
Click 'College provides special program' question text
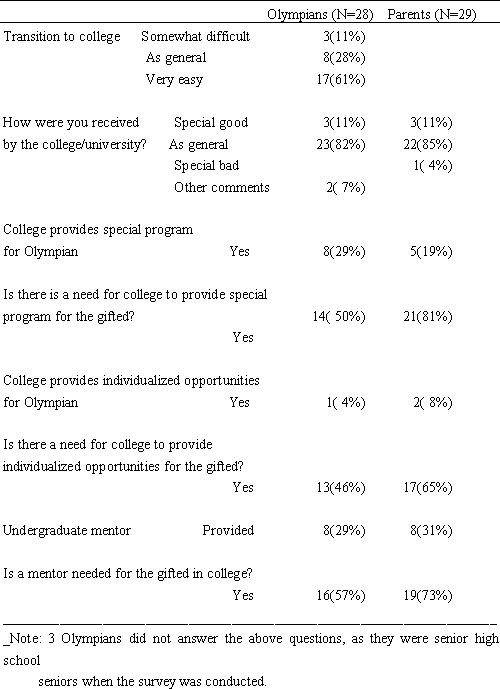coord(98,230)
